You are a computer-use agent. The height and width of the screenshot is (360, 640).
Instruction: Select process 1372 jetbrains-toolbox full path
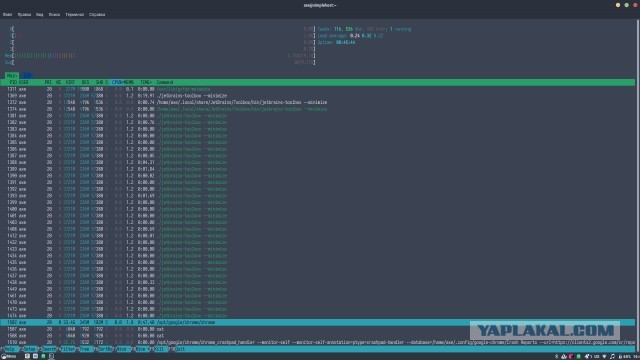pos(318,102)
